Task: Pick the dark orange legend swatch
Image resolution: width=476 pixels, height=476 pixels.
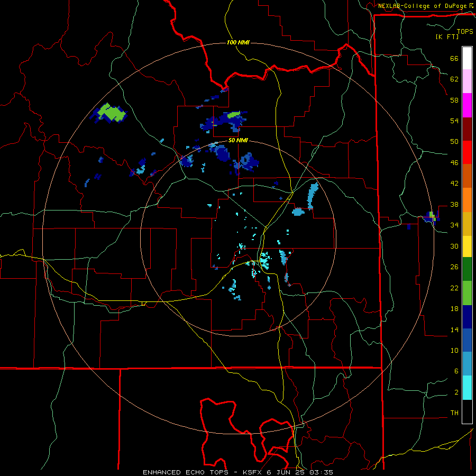Action: click(x=467, y=176)
